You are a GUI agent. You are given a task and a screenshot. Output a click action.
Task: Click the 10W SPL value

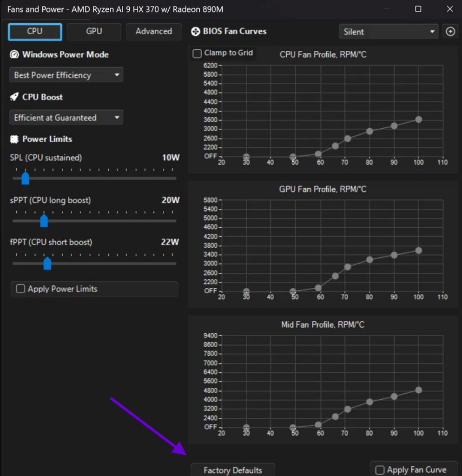coord(171,158)
